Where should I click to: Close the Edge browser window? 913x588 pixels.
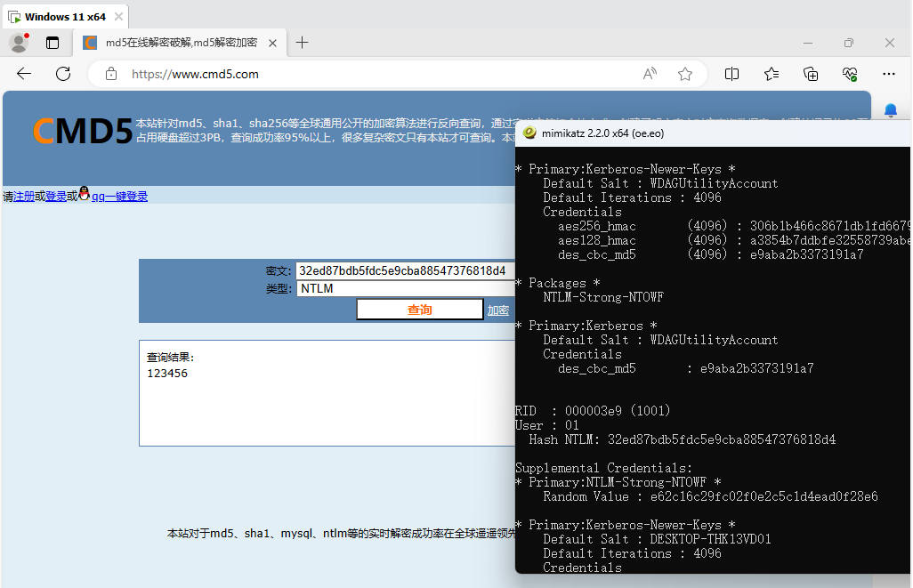pyautogui.click(x=890, y=43)
